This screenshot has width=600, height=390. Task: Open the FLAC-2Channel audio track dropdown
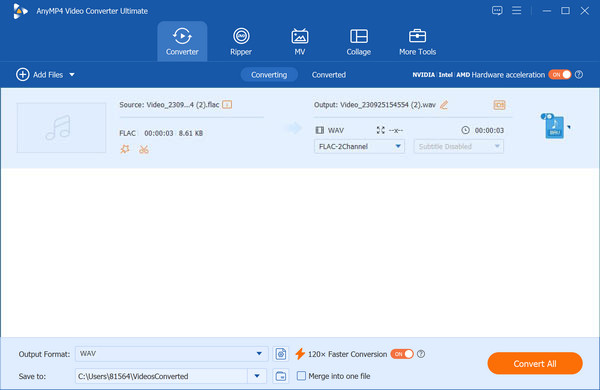point(359,147)
